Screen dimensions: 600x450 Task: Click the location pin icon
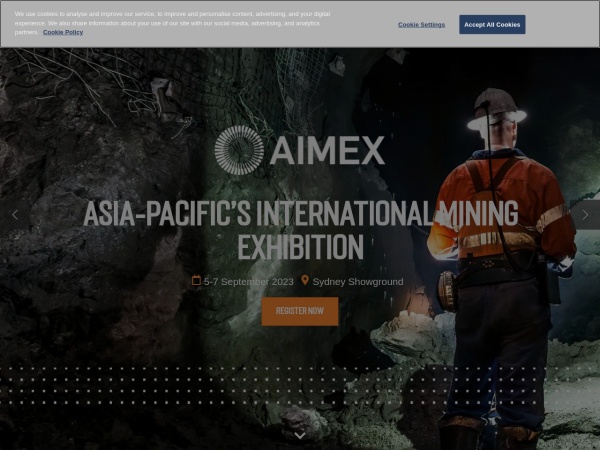(305, 280)
